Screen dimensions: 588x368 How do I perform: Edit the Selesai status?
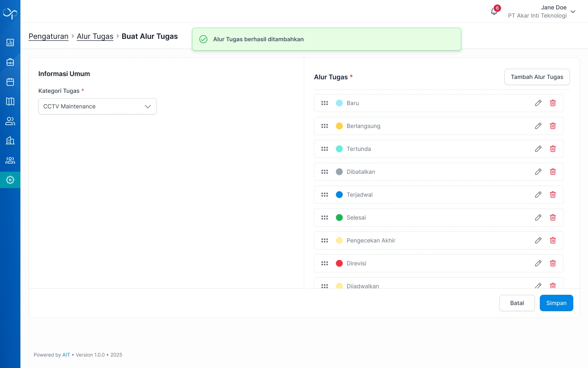pos(538,218)
